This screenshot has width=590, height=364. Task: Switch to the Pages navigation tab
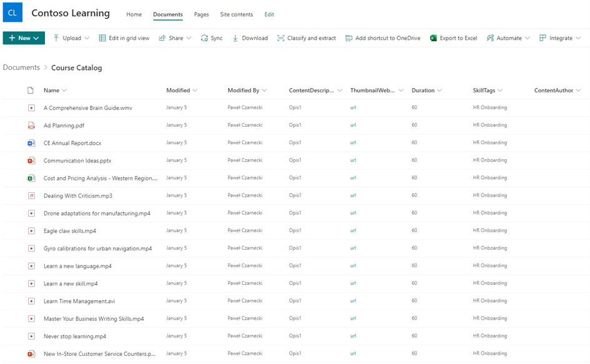pyautogui.click(x=201, y=14)
